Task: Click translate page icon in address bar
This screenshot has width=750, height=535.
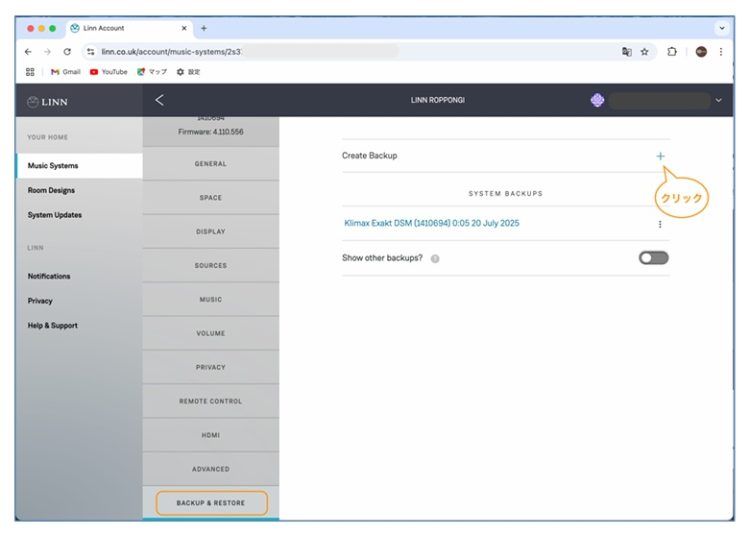Action: point(627,52)
